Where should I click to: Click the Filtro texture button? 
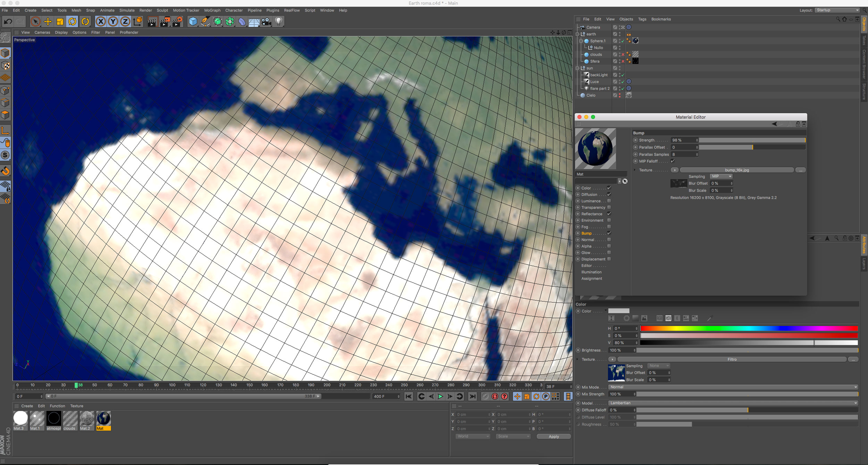[x=732, y=359]
